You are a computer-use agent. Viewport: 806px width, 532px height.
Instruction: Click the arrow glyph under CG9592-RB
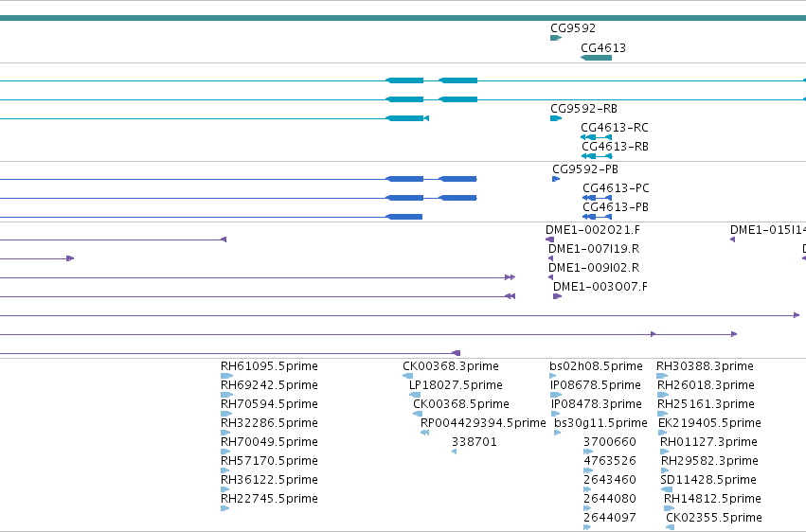556,118
